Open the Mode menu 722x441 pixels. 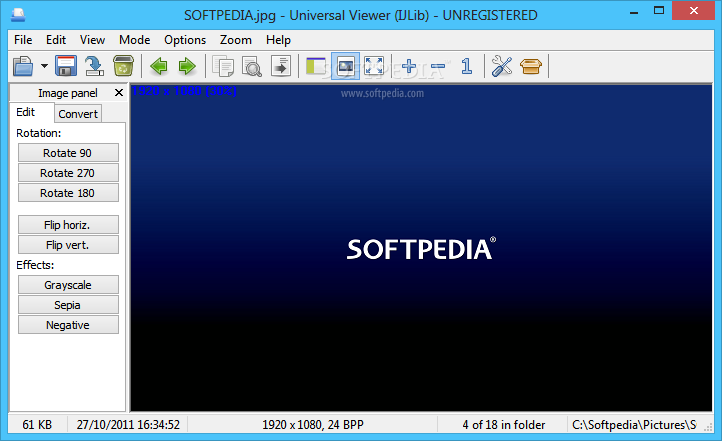tap(134, 40)
